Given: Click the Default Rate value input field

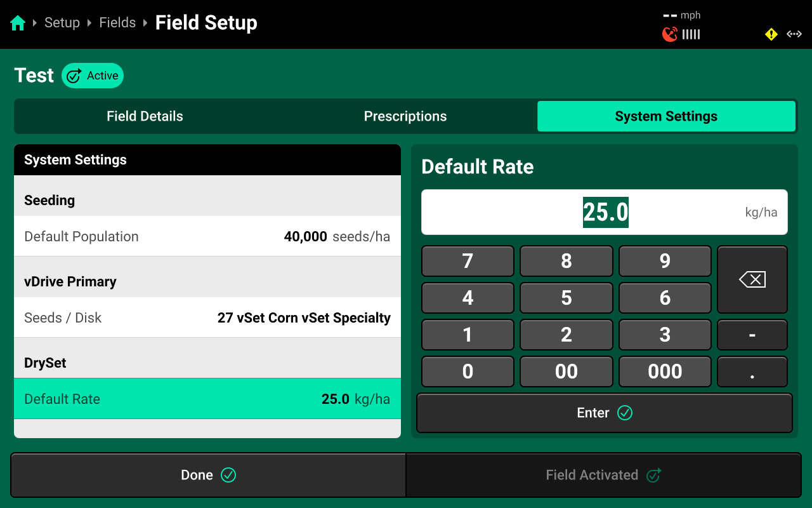Looking at the screenshot, I should point(605,212).
